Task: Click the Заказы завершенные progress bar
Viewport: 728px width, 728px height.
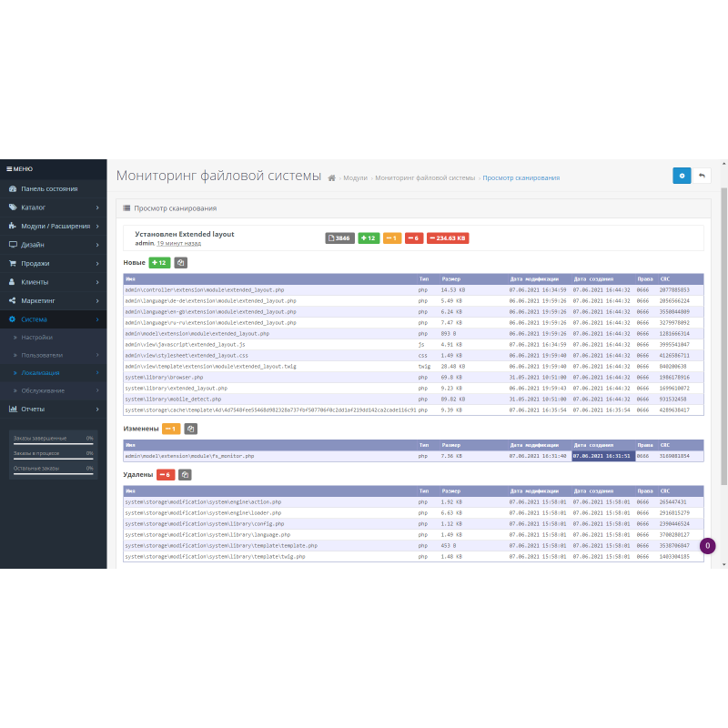Action: (53, 443)
